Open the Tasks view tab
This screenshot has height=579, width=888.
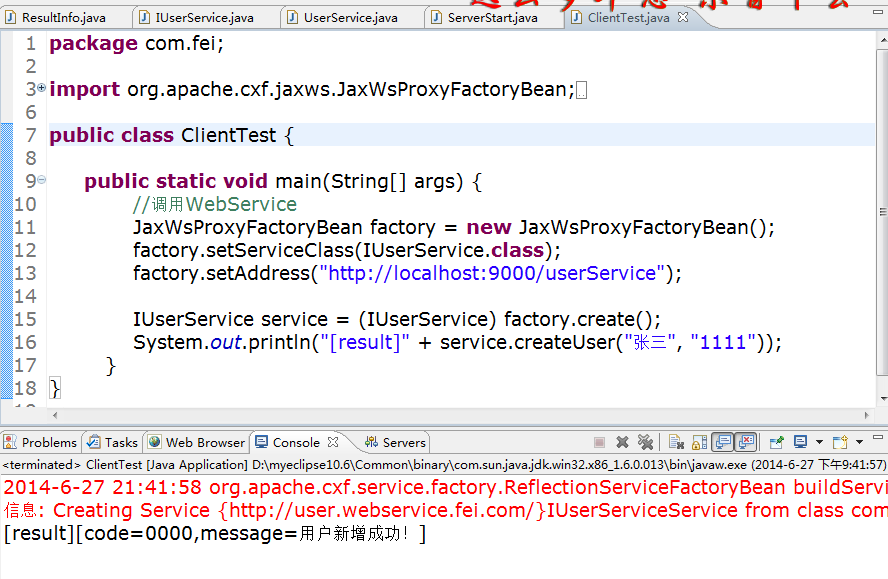pos(112,442)
